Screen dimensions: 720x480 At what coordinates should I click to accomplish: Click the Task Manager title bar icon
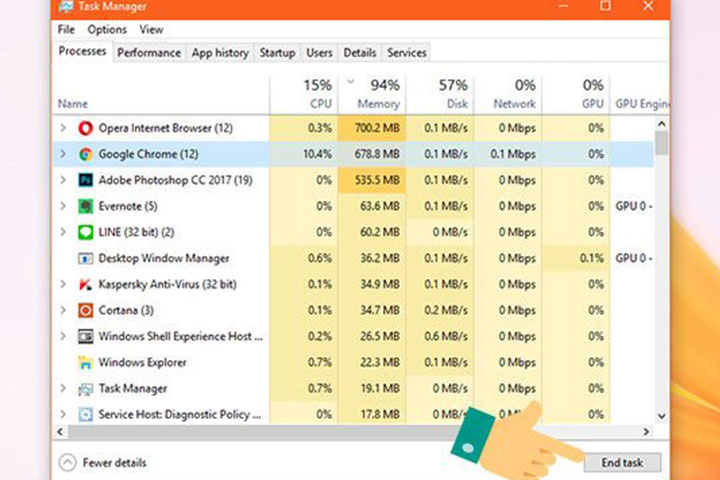click(66, 6)
